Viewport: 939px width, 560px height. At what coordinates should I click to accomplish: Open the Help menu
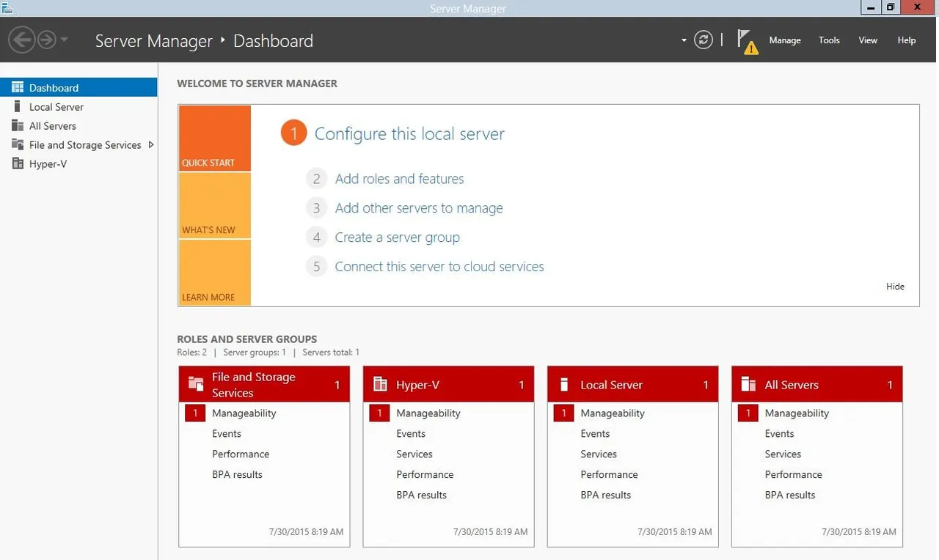pyautogui.click(x=907, y=40)
